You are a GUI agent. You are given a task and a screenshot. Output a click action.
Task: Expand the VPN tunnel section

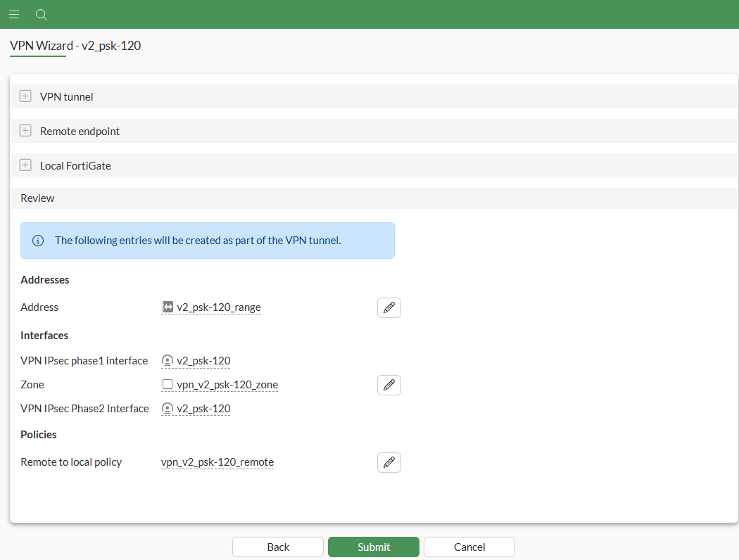point(25,96)
